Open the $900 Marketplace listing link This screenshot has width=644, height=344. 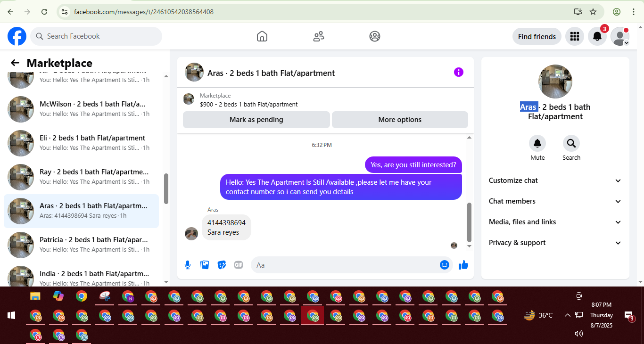248,104
